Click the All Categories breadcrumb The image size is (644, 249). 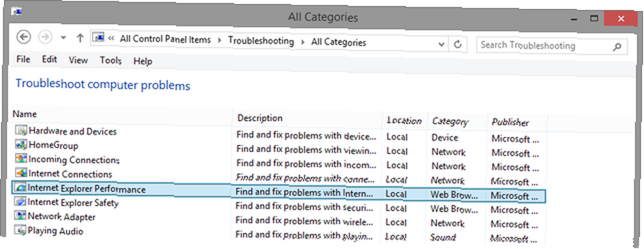point(339,42)
